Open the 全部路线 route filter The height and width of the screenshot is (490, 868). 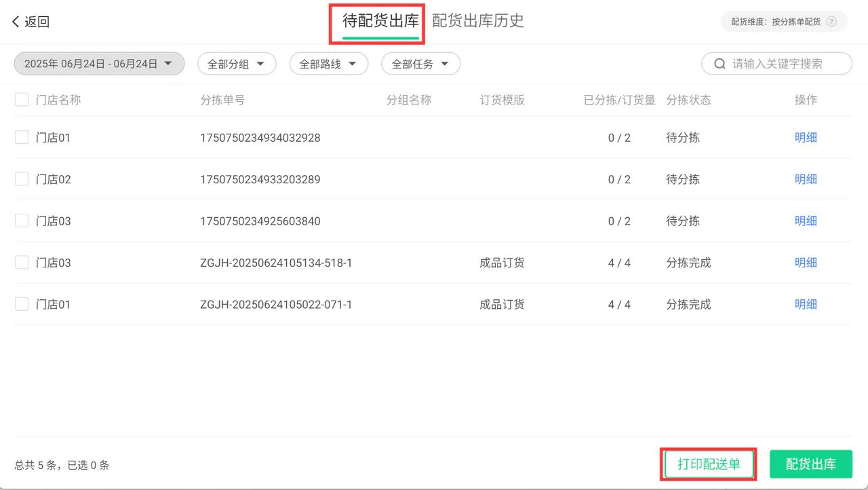click(329, 64)
